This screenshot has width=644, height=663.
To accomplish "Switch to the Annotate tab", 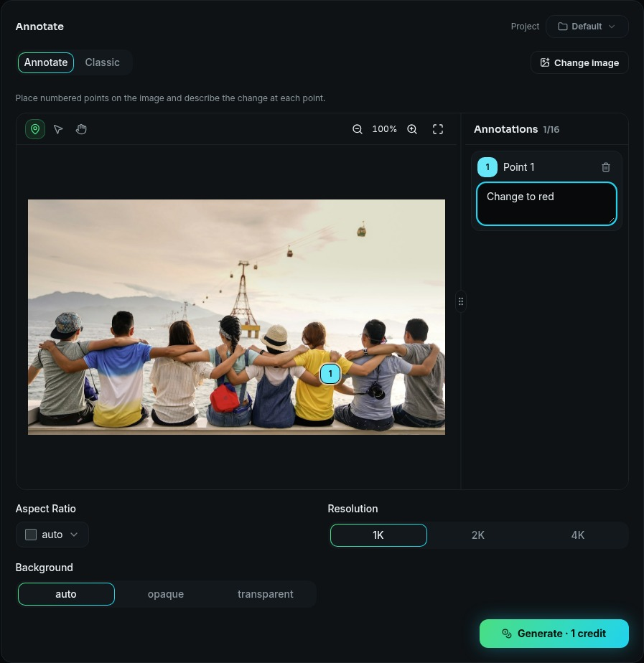I will click(46, 62).
